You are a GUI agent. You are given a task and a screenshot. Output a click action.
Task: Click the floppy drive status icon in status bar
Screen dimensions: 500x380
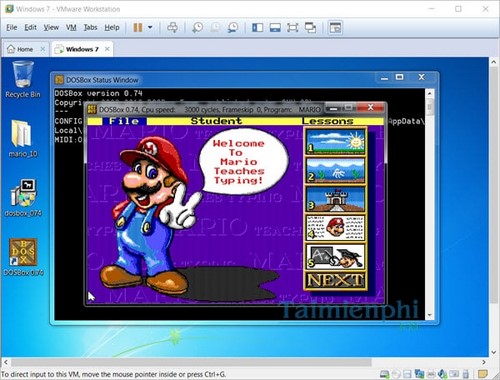click(x=407, y=374)
